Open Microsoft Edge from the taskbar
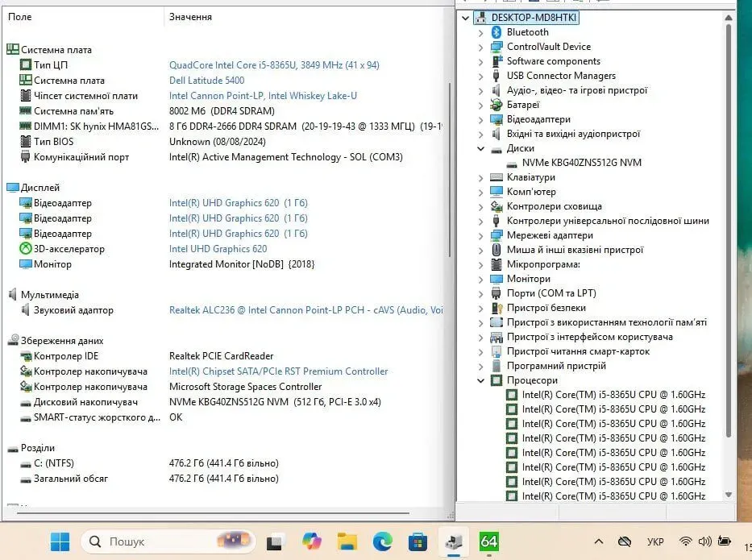 382,541
